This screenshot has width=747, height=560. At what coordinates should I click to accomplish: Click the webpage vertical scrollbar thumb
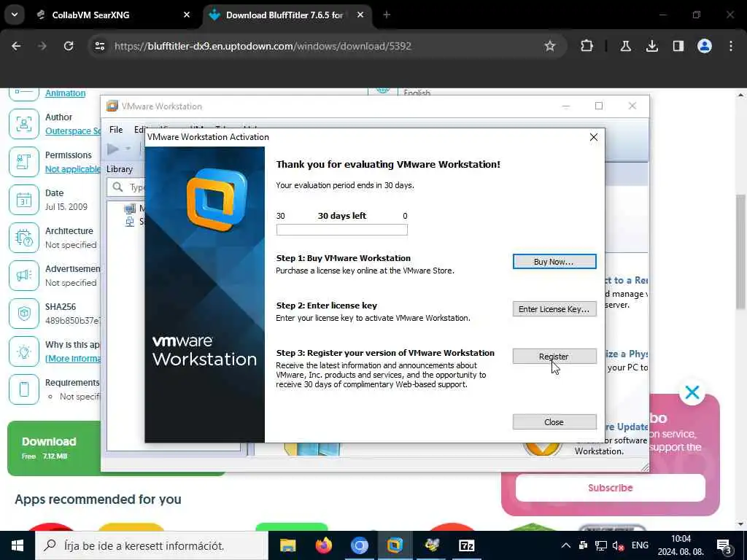pos(741,252)
